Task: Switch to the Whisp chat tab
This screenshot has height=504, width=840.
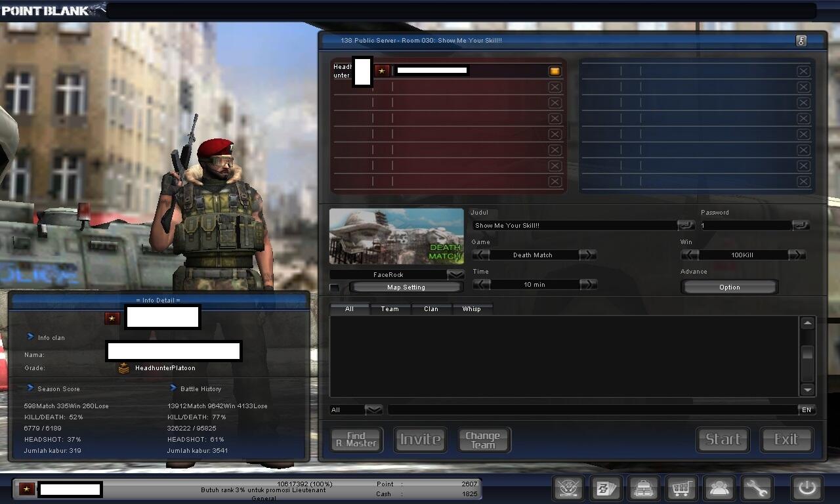Action: pyautogui.click(x=472, y=308)
